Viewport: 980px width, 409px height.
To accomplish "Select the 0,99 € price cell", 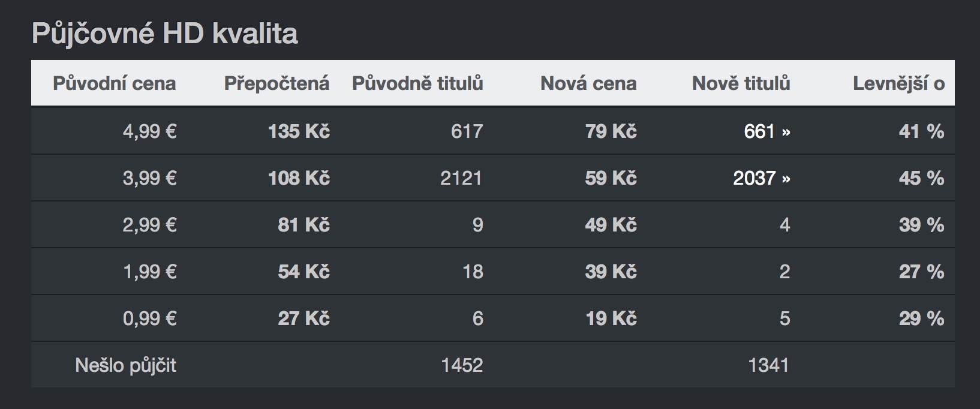I will [x=149, y=318].
